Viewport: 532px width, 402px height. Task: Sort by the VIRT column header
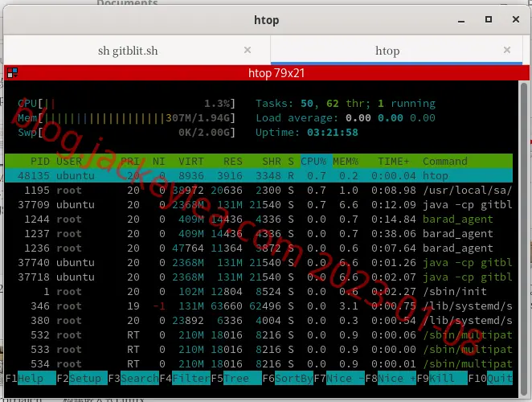(x=191, y=161)
